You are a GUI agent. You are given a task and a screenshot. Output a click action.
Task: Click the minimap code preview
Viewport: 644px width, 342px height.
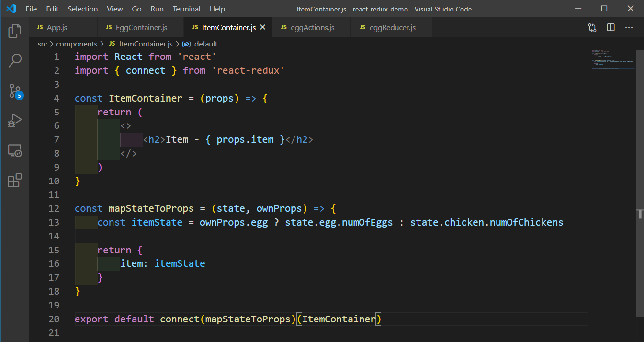pos(613,59)
